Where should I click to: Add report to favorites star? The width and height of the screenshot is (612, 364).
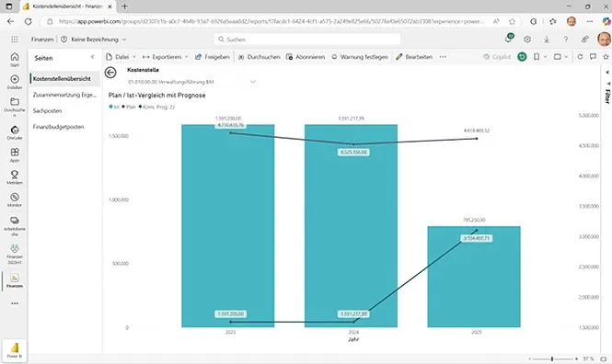(606, 57)
